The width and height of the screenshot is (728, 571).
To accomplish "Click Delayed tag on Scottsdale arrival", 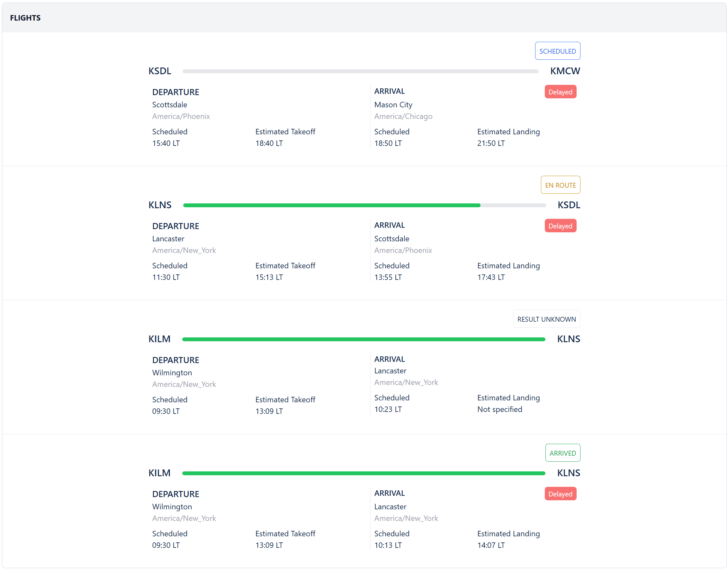I will click(560, 226).
